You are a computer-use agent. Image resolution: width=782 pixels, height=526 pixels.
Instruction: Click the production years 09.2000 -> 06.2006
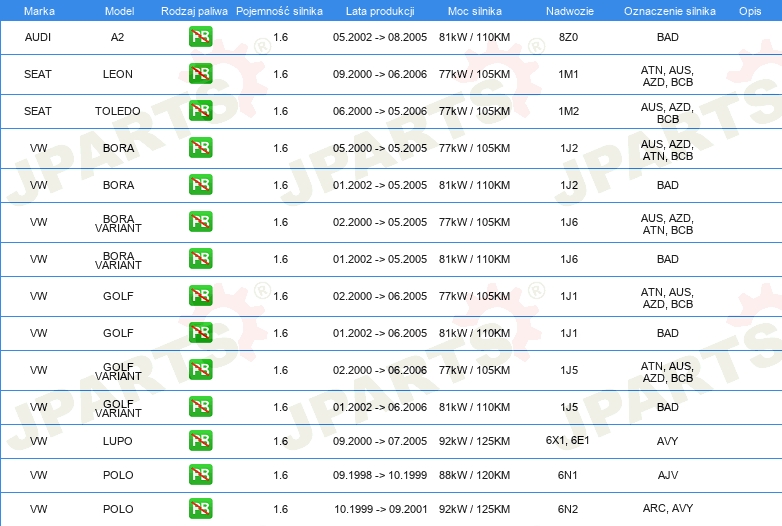click(380, 74)
